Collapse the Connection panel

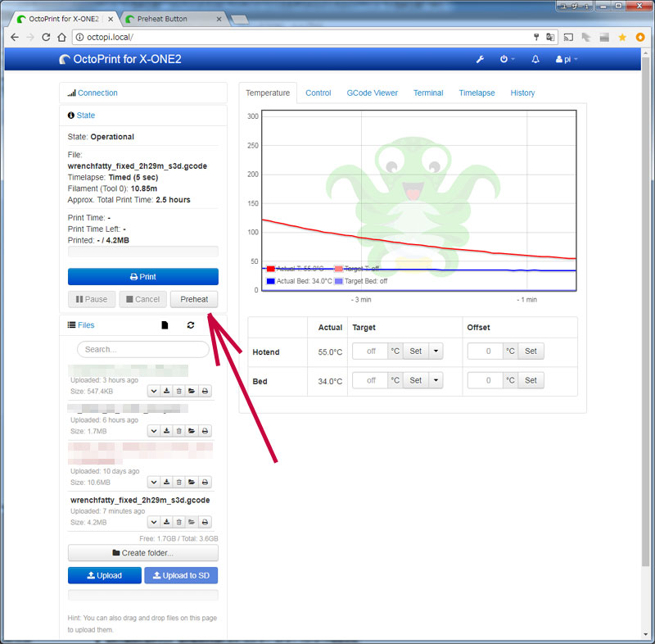point(97,93)
